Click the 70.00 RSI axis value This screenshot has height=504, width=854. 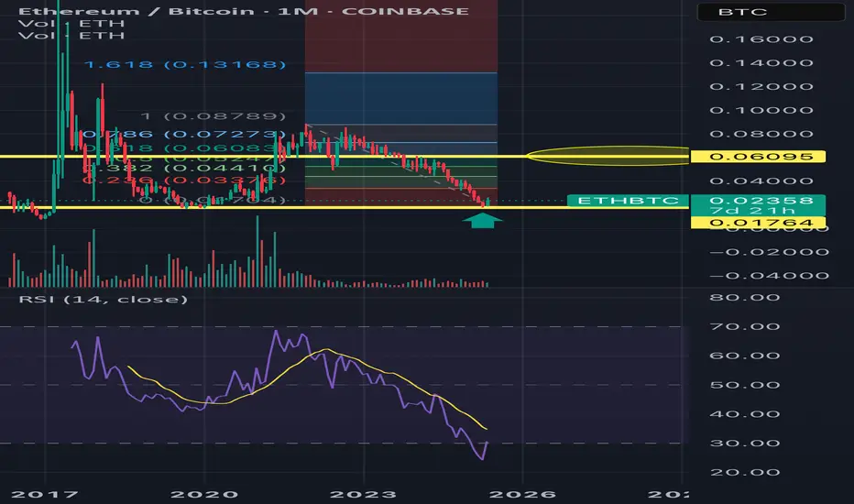pyautogui.click(x=745, y=327)
